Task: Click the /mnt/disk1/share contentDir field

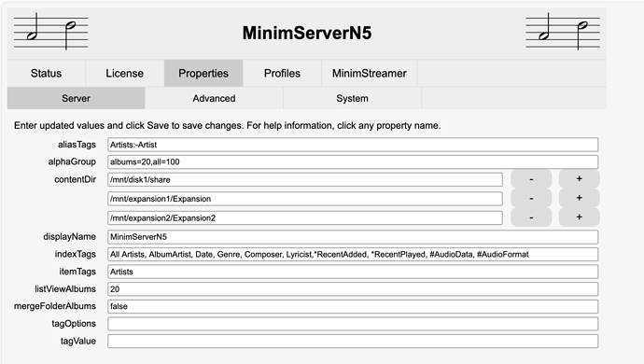Action: (305, 179)
